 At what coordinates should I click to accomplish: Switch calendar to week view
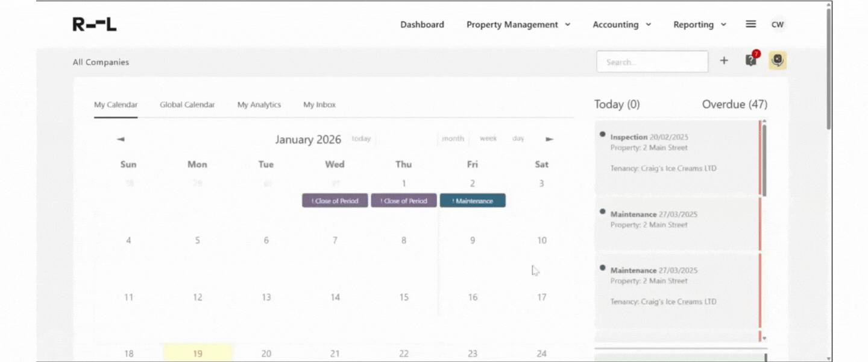(488, 138)
